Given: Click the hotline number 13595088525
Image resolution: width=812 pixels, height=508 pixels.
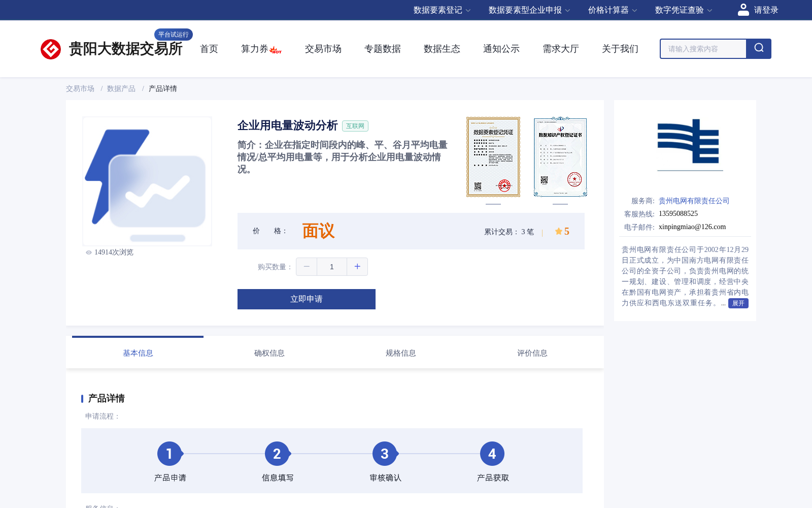Looking at the screenshot, I should click(678, 214).
